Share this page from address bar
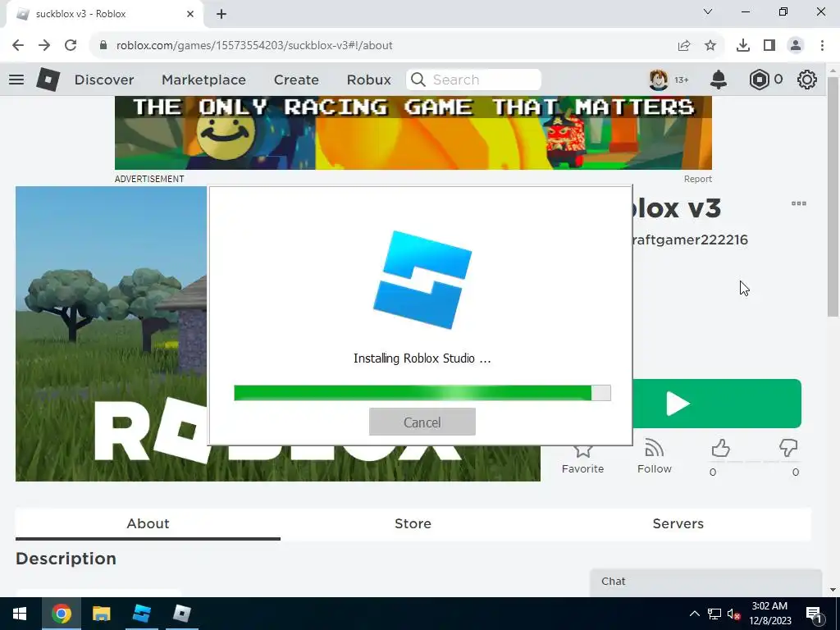The height and width of the screenshot is (630, 840). 684,46
